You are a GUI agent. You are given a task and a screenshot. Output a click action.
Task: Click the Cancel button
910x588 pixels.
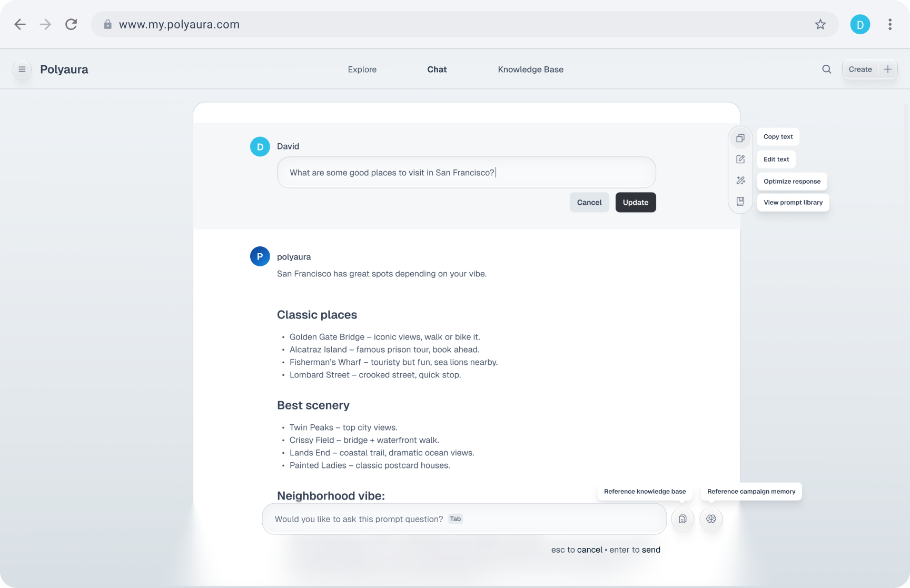tap(589, 202)
